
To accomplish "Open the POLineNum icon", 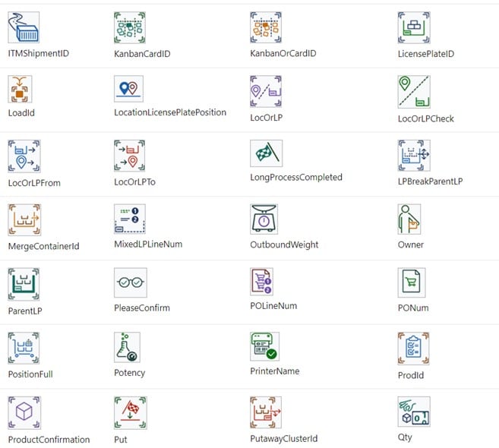I will tap(261, 282).
